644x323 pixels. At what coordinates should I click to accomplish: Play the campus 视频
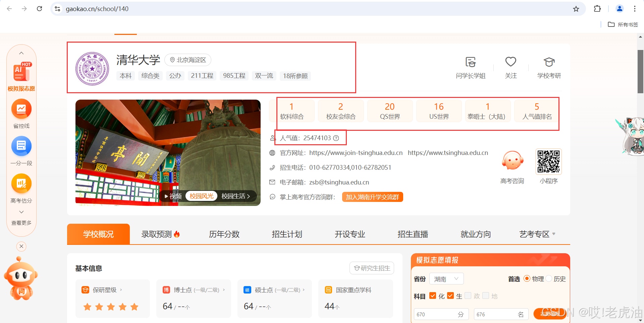coord(173,196)
